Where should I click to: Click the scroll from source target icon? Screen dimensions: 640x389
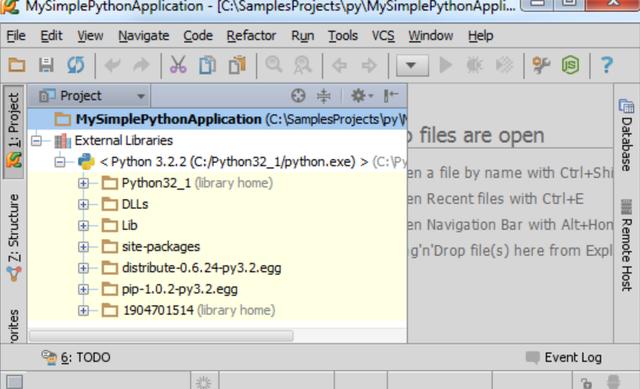coord(298,96)
